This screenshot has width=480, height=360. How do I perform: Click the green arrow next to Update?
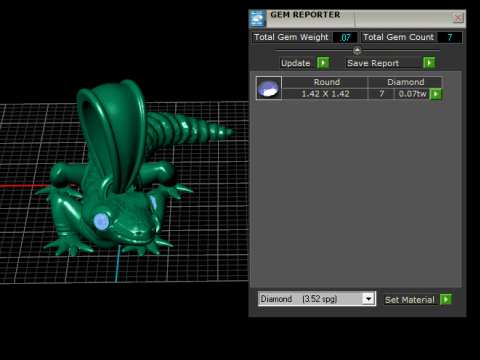tap(323, 63)
